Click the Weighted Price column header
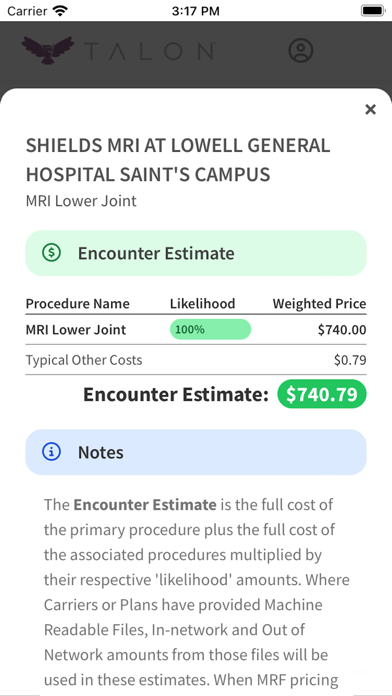The height and width of the screenshot is (696, 392). (x=319, y=304)
